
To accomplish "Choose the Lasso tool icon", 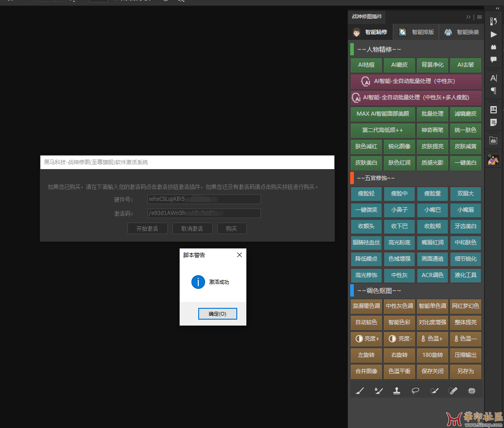I will click(416, 391).
